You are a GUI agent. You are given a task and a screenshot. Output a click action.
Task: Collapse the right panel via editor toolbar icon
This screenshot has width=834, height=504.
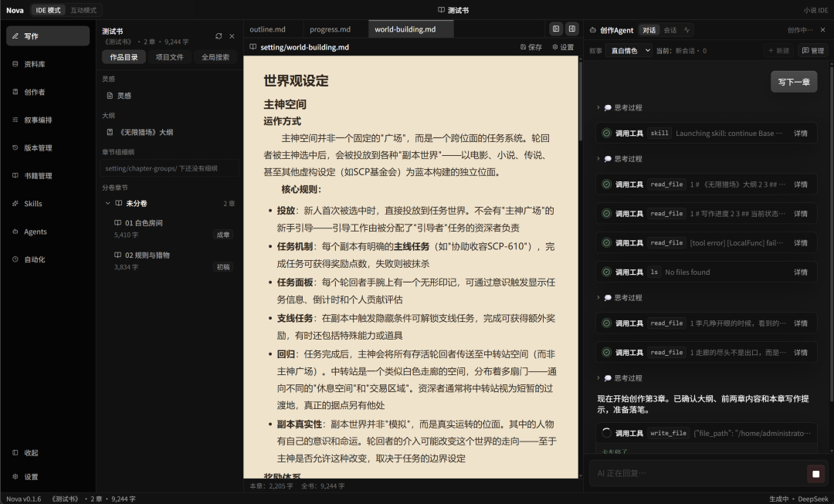pyautogui.click(x=571, y=29)
